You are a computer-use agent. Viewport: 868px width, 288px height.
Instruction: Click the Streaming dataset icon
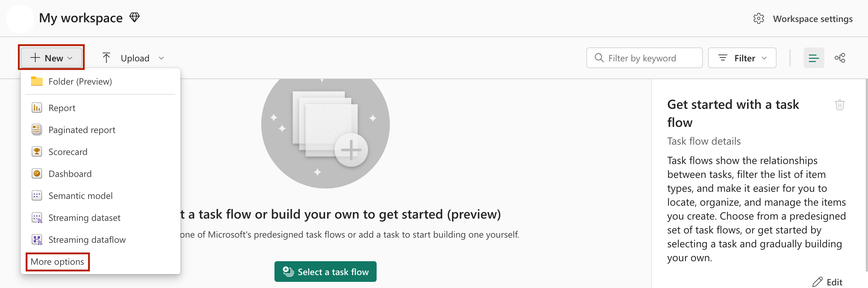(x=37, y=218)
